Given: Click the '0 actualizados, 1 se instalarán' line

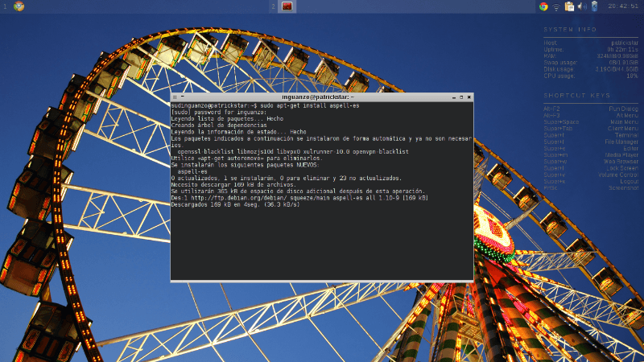Looking at the screenshot, I should pyautogui.click(x=287, y=178).
